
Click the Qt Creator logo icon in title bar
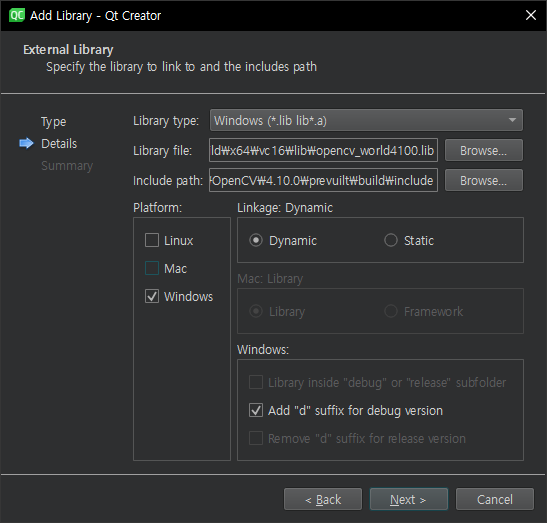point(16,15)
